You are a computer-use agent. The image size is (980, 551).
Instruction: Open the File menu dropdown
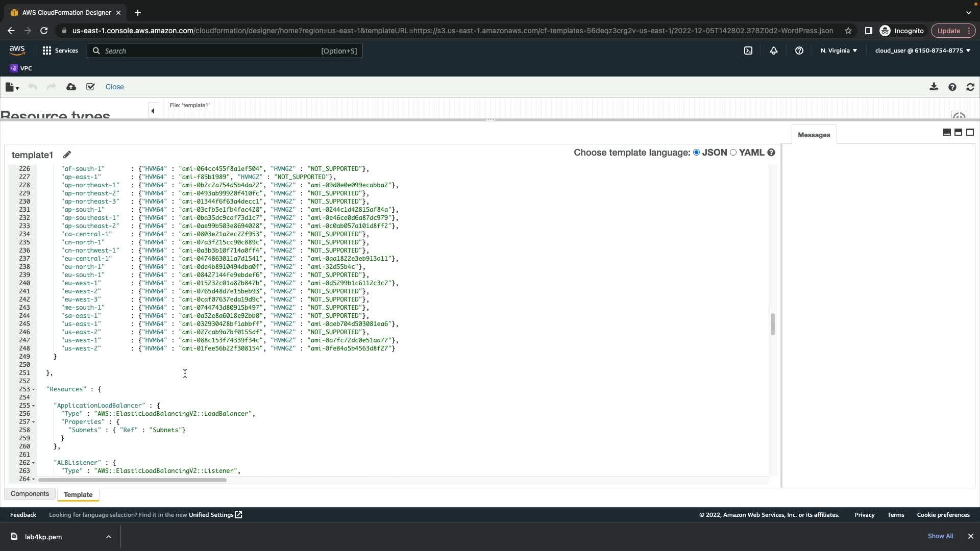pyautogui.click(x=12, y=87)
